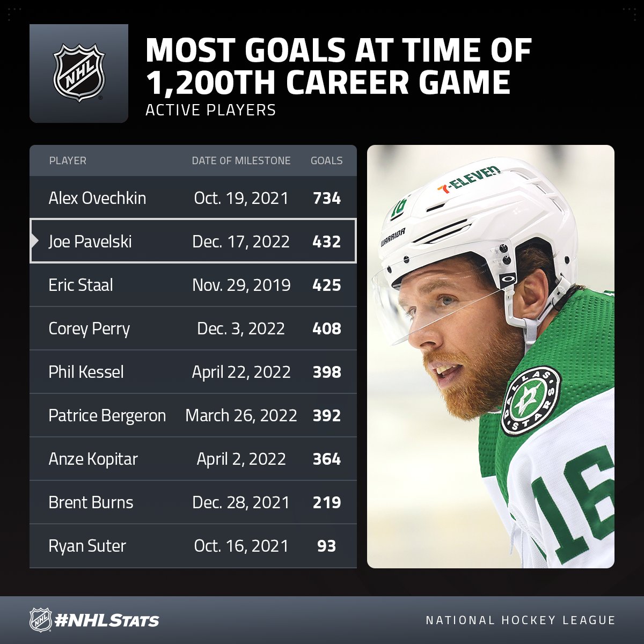Click the player photo thumbnail
Screen dimensions: 644x644
coord(491,356)
